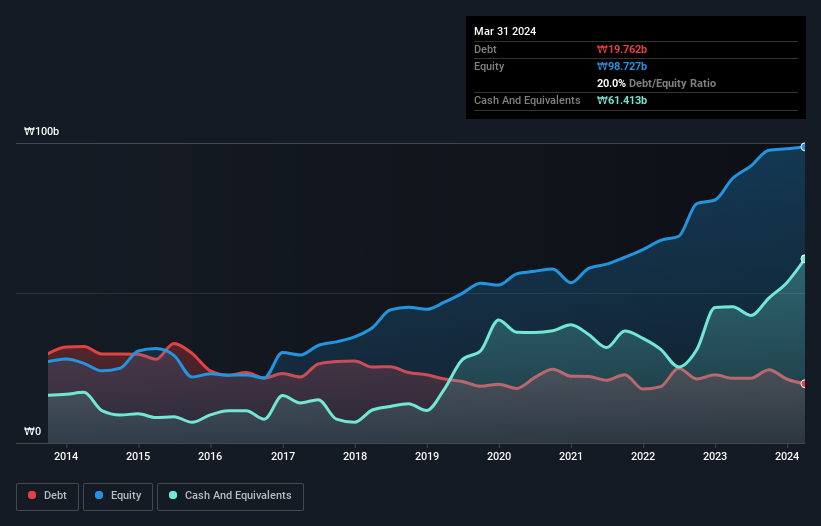
Task: Toggle the Cash And Equivalents legend button
Action: tap(230, 496)
